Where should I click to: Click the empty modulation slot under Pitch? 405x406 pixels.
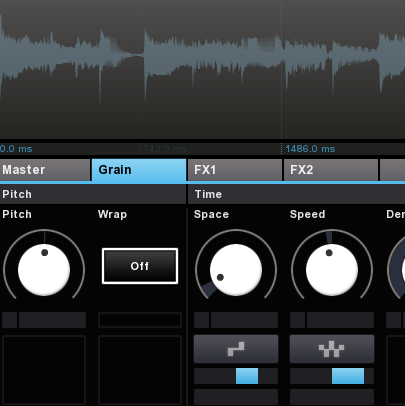[44, 370]
